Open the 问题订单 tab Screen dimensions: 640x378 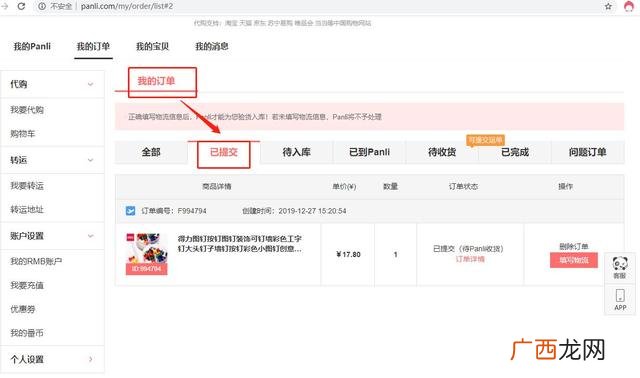588,152
